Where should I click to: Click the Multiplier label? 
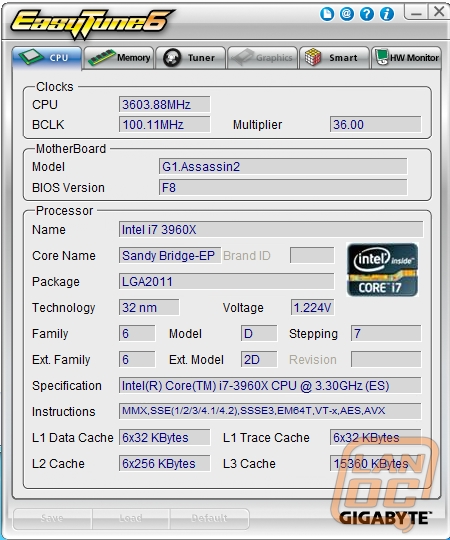coord(258,125)
